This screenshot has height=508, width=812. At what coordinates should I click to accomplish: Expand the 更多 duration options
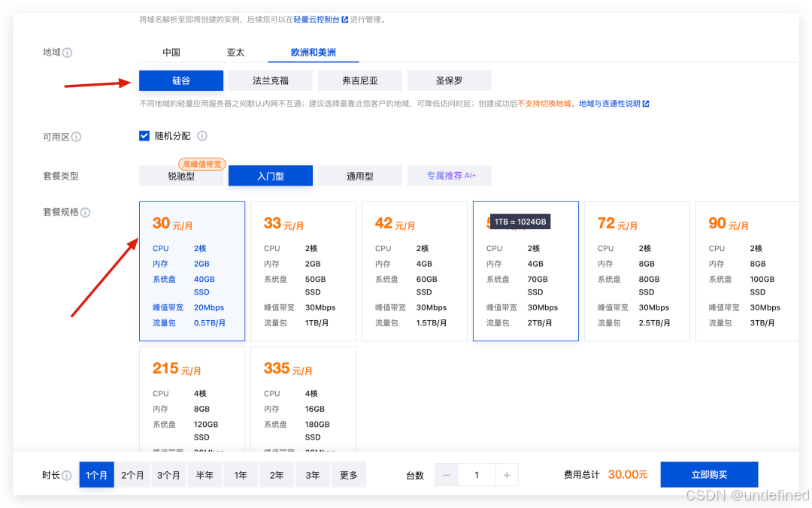point(348,474)
